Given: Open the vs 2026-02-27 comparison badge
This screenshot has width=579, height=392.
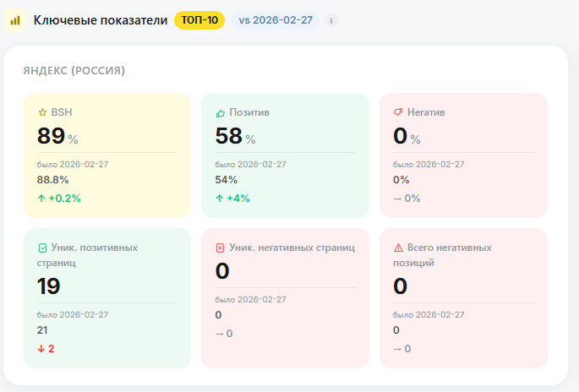Looking at the screenshot, I should click(276, 20).
